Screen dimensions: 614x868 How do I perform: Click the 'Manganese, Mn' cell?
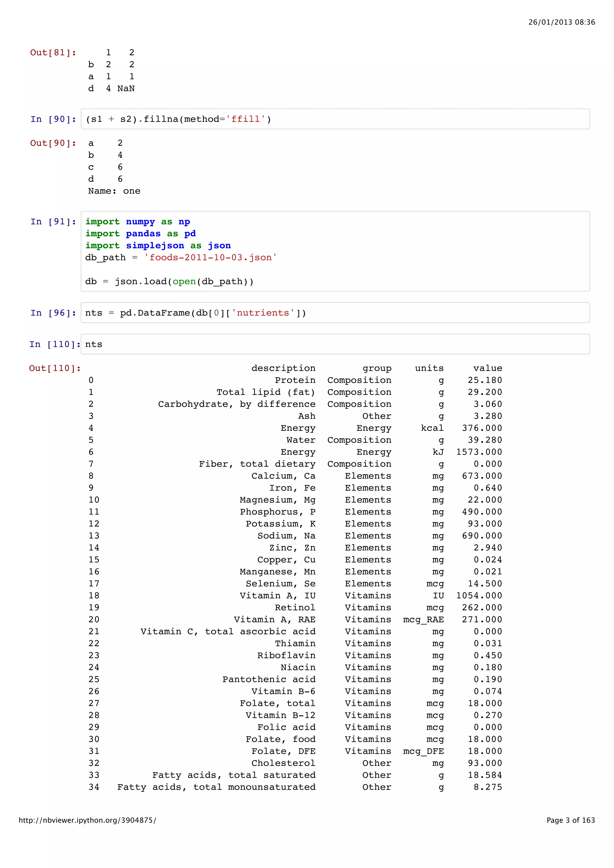278,572
